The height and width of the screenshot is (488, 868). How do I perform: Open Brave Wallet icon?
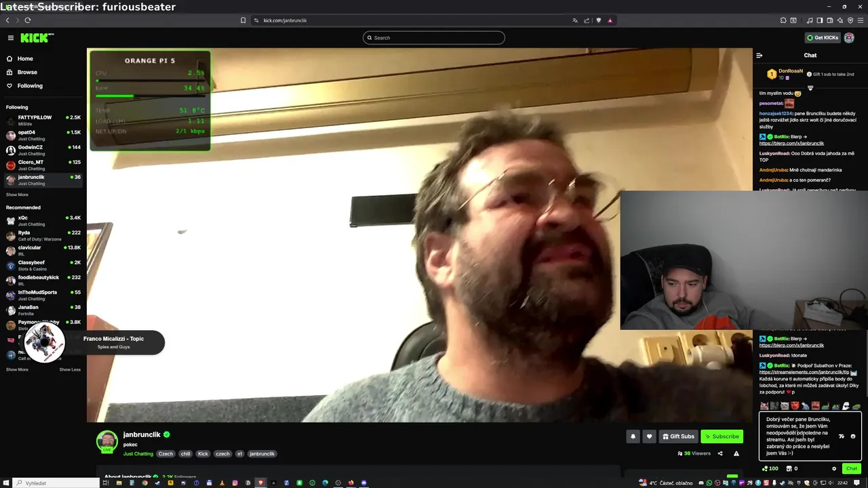click(830, 20)
